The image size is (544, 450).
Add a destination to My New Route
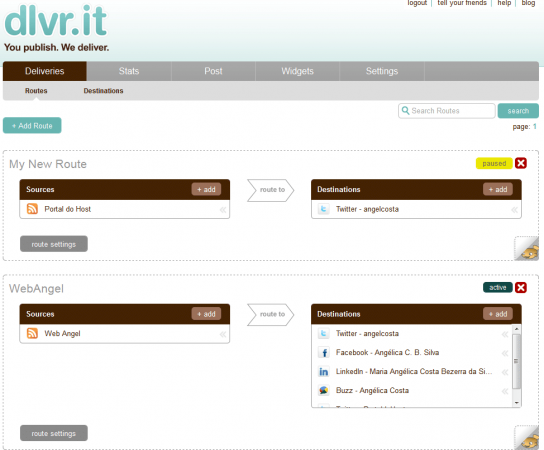[x=498, y=189]
